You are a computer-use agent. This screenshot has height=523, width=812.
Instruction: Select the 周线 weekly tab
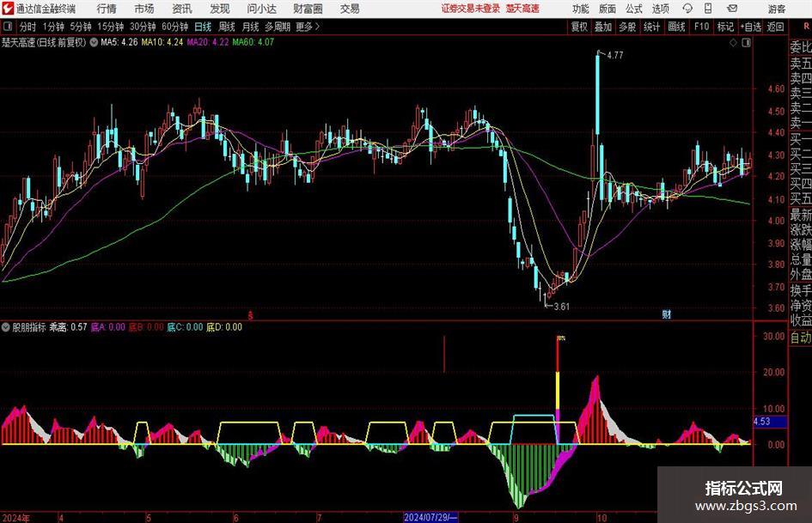[227, 27]
